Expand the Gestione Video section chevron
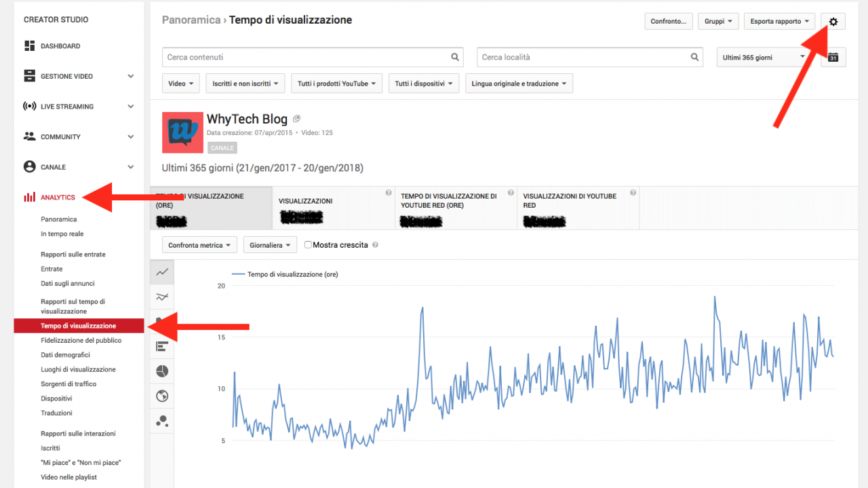Image resolution: width=868 pixels, height=488 pixels. tap(131, 76)
